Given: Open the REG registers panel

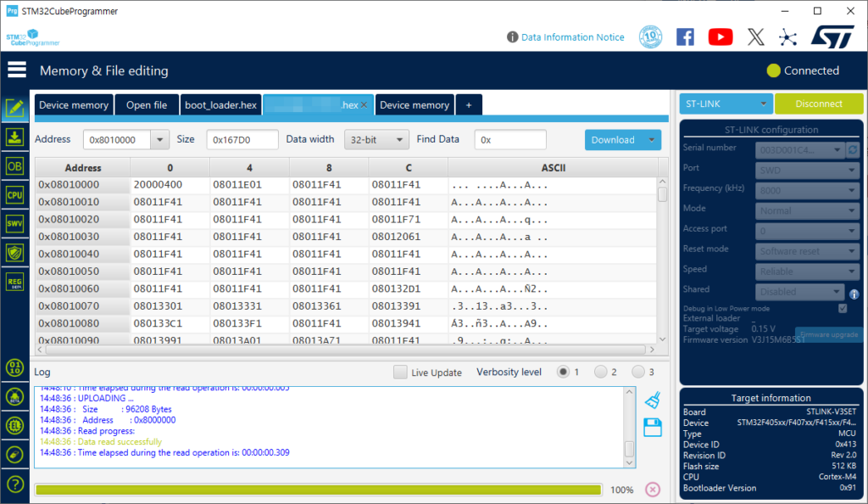Looking at the screenshot, I should [x=14, y=282].
